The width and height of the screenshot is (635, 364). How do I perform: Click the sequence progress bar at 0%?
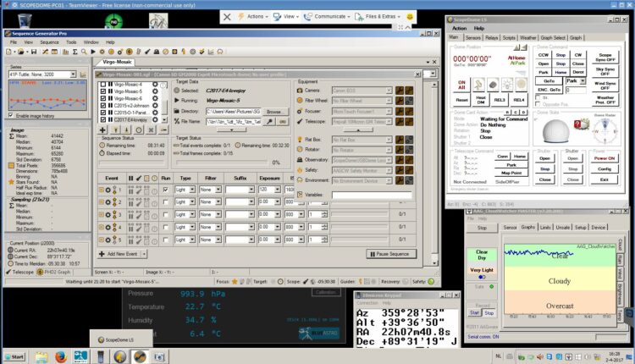222,163
